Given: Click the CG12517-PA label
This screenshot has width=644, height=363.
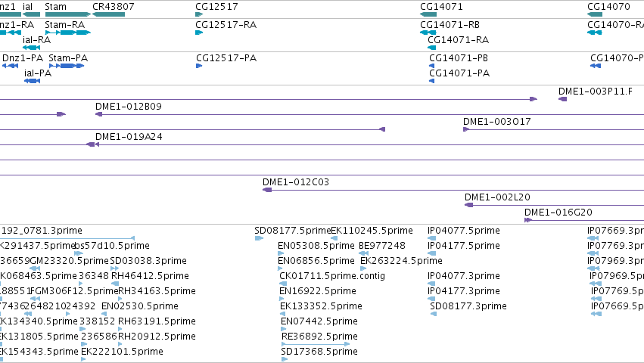Looking at the screenshot, I should coord(226,58).
